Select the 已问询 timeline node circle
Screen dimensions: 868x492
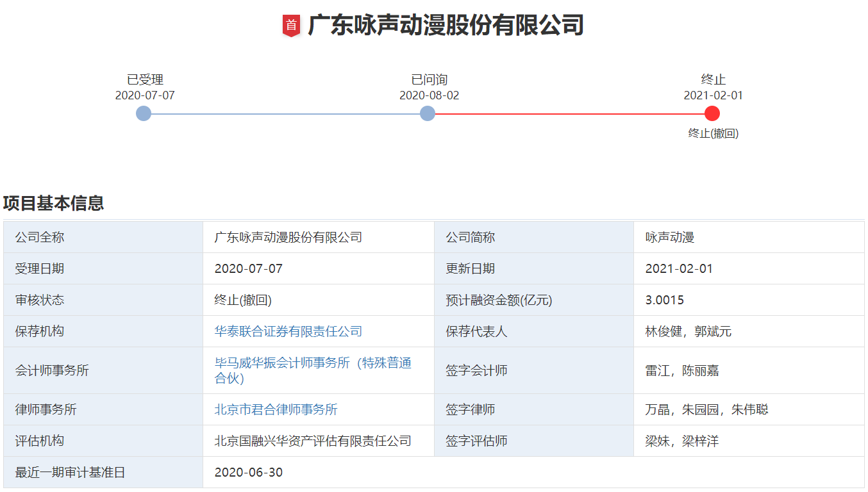pyautogui.click(x=428, y=113)
